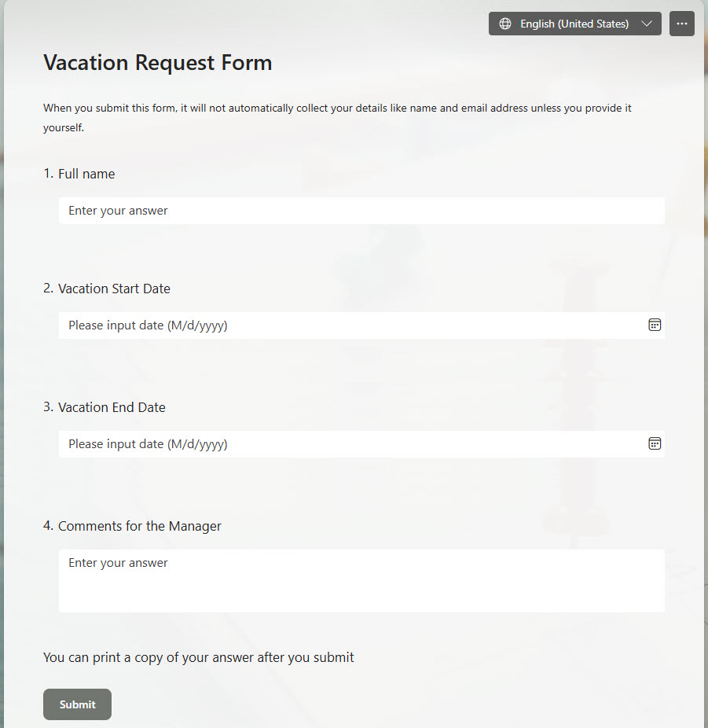Click the globe icon next to the language selector

(x=504, y=24)
